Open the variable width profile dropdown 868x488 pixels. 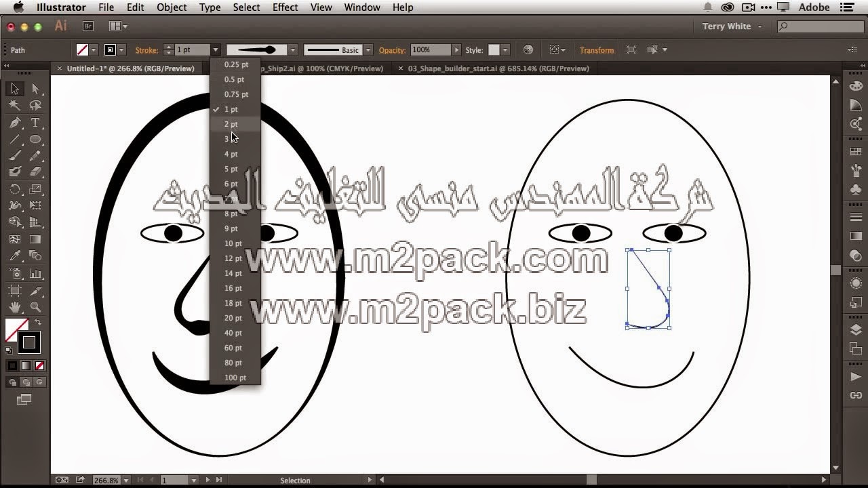[292, 50]
